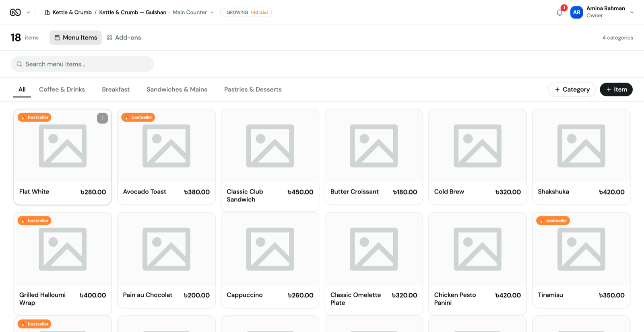
Task: Click the ৳180.00 price
Action: point(405,192)
